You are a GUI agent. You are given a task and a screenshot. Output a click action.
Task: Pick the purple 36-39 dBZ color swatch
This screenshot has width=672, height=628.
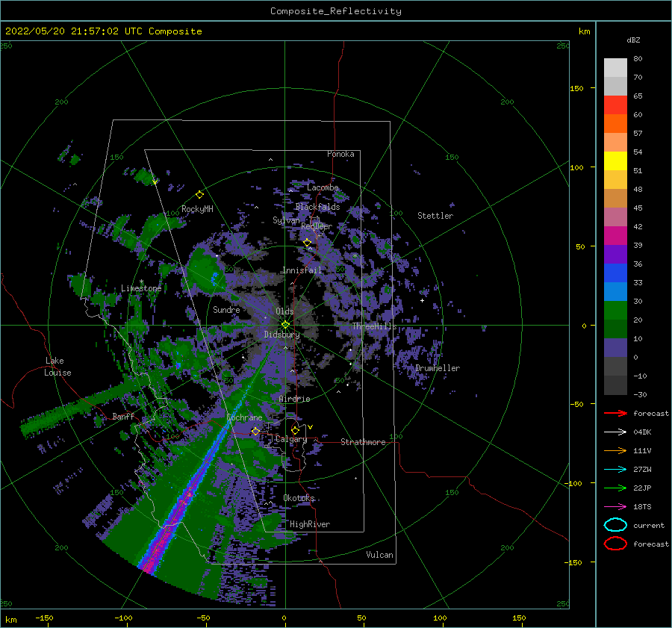615,255
